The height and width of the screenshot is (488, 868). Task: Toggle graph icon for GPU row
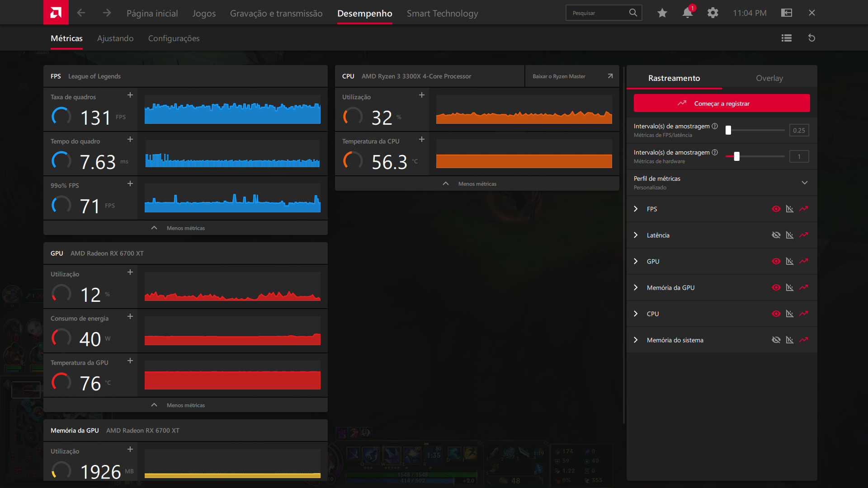[790, 261]
